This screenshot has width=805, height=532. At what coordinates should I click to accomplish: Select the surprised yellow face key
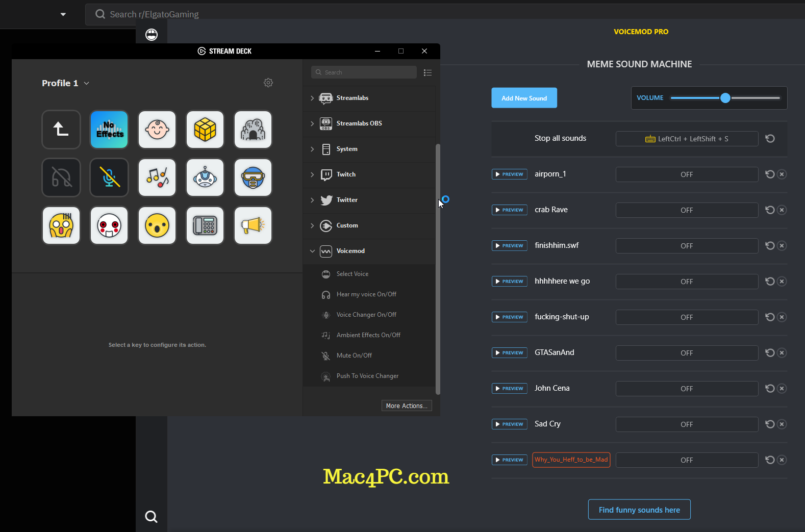point(157,225)
